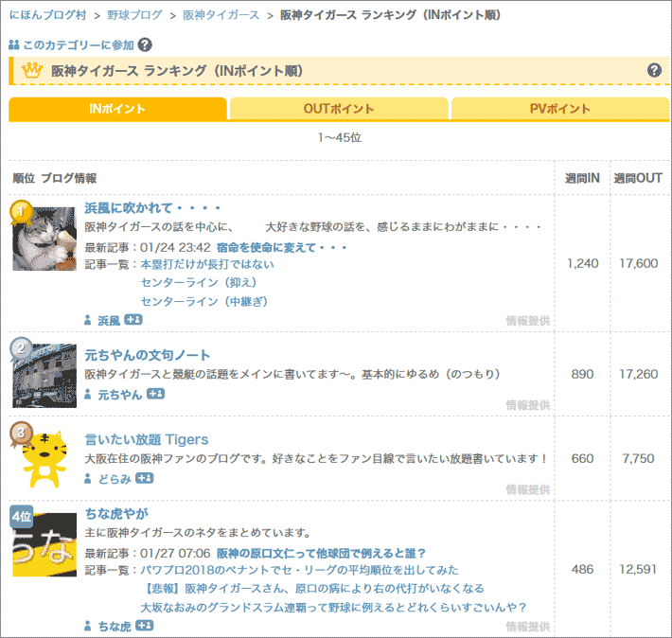Image resolution: width=672 pixels, height=638 pixels.
Task: Open article パワプロ2018のペナントでセ・リーグの平均順位
Action: click(x=299, y=570)
